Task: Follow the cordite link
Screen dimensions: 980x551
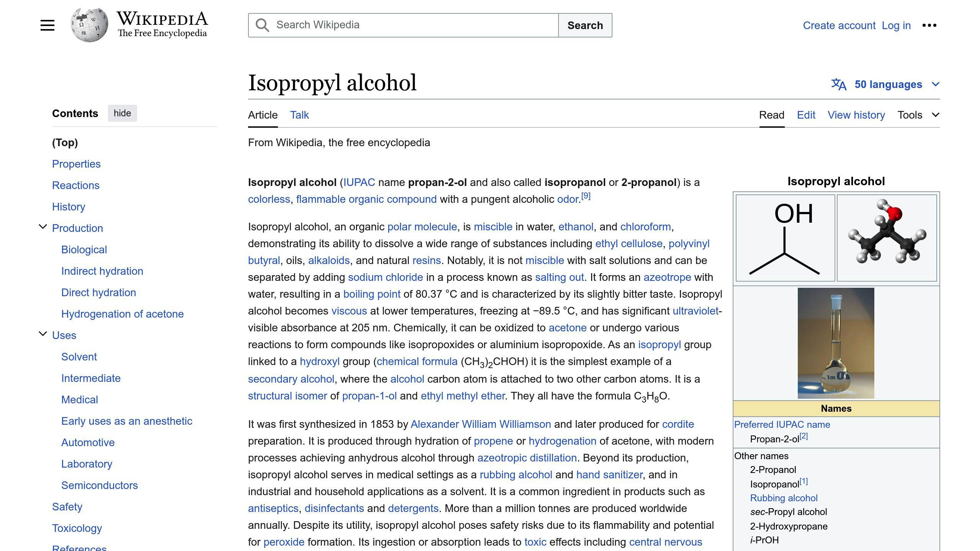Action: (678, 424)
